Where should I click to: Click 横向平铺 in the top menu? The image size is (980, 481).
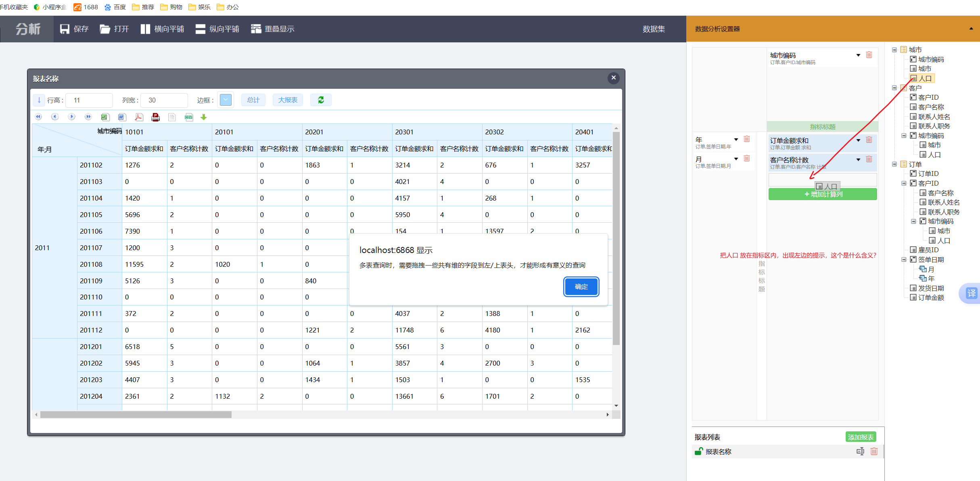(162, 29)
